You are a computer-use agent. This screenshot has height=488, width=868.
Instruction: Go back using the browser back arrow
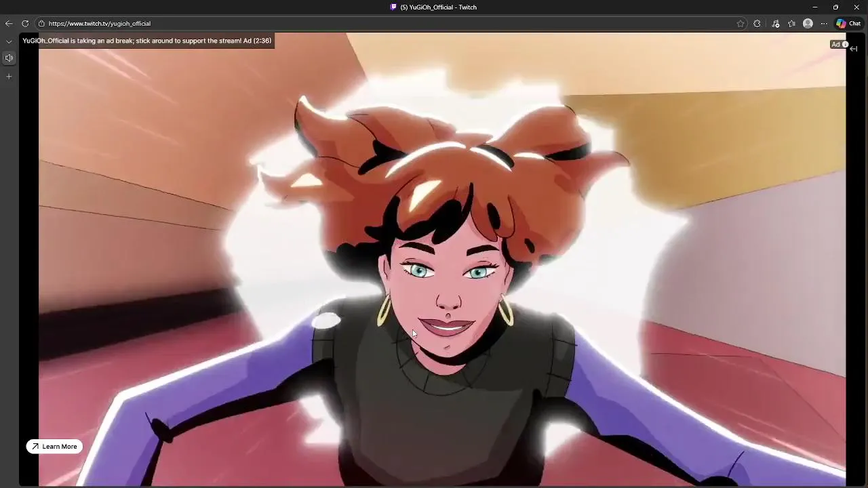[9, 23]
